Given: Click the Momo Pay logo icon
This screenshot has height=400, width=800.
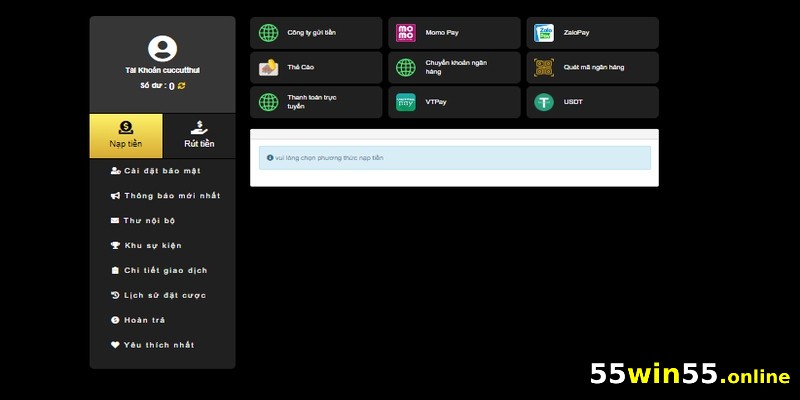Looking at the screenshot, I should coord(406,33).
